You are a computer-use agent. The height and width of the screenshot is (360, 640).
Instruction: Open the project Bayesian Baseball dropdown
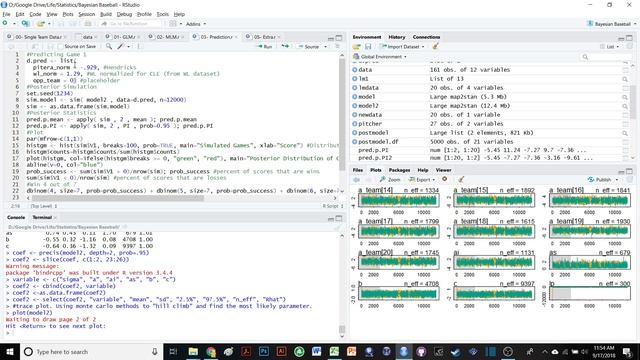coord(611,24)
